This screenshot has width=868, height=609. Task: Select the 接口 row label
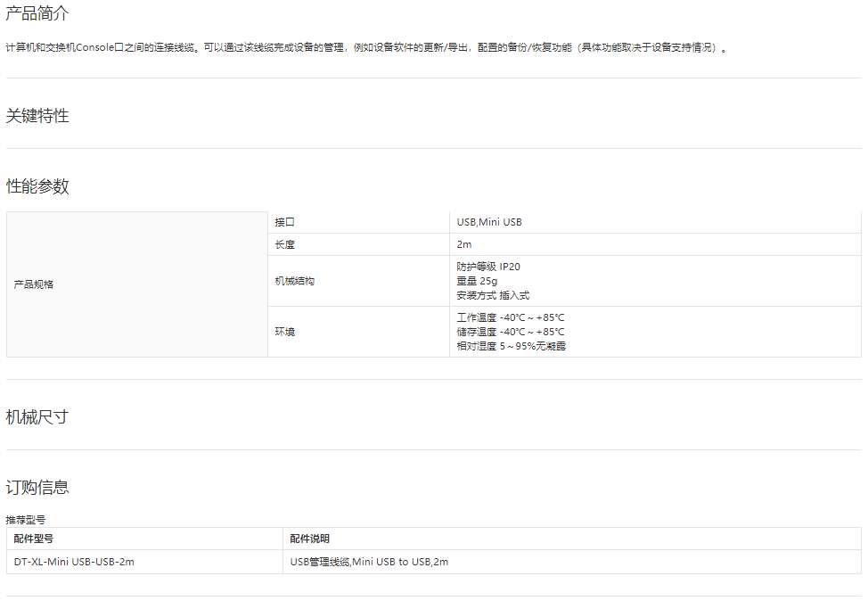(284, 222)
